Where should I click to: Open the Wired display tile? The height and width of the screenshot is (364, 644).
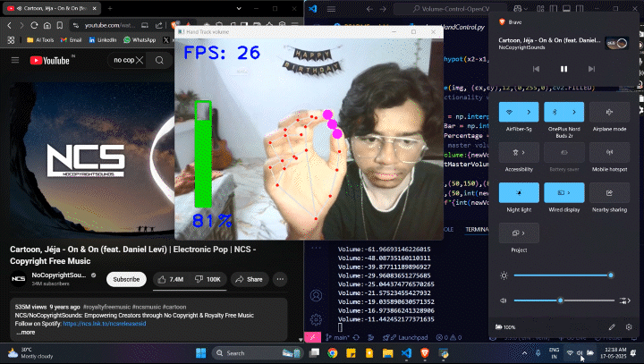563,192
